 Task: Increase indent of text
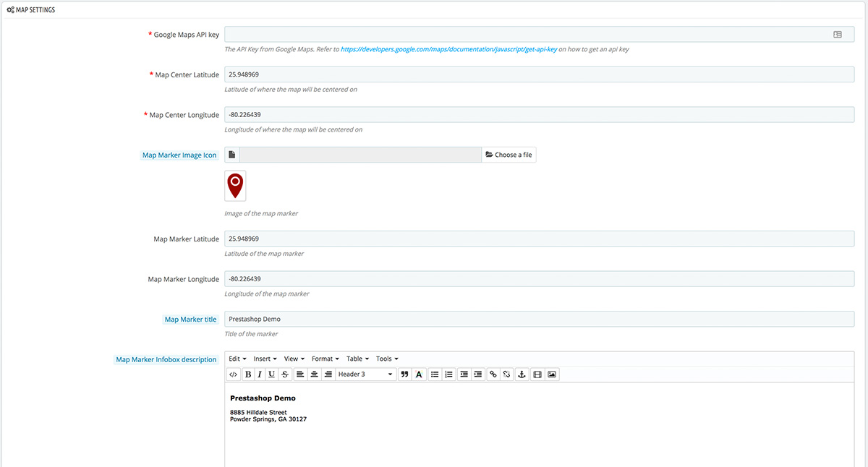477,374
